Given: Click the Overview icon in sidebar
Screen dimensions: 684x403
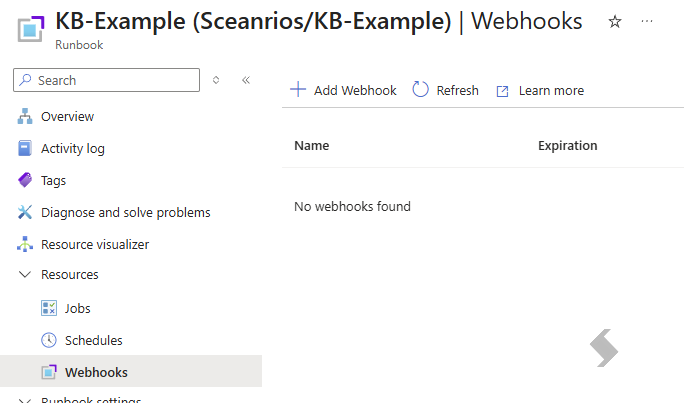Looking at the screenshot, I should (25, 116).
